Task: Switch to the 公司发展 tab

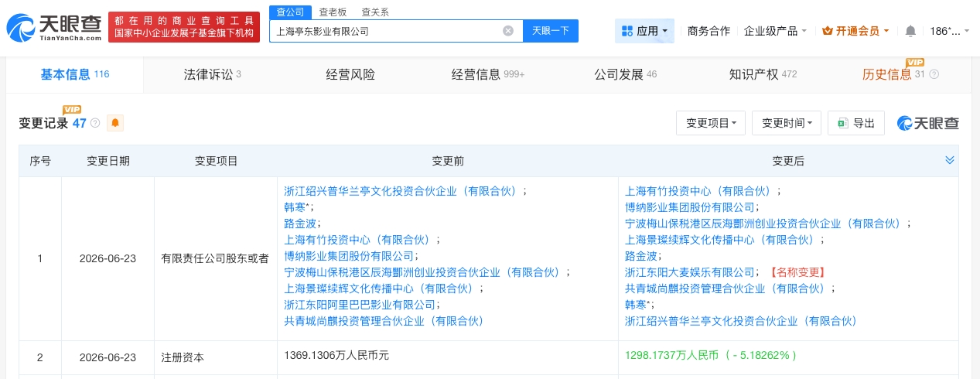Action: [625, 74]
